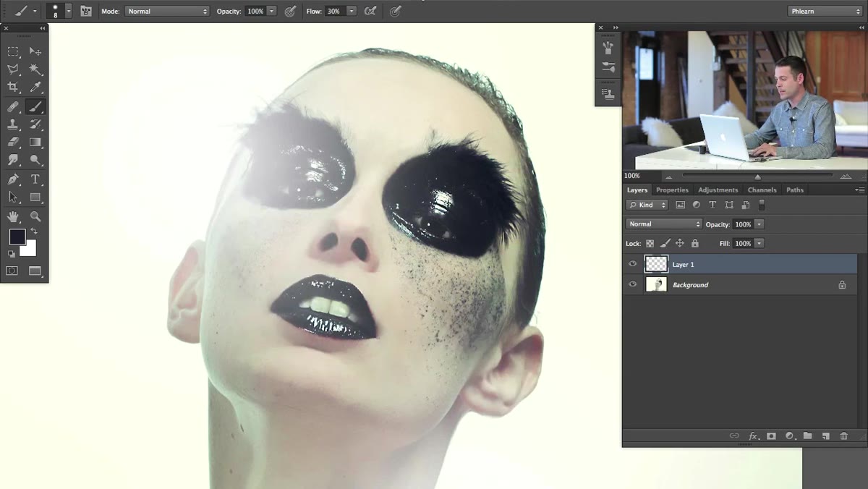Viewport: 868px width, 489px height.
Task: Hide Layer 1 visibility
Action: (633, 264)
